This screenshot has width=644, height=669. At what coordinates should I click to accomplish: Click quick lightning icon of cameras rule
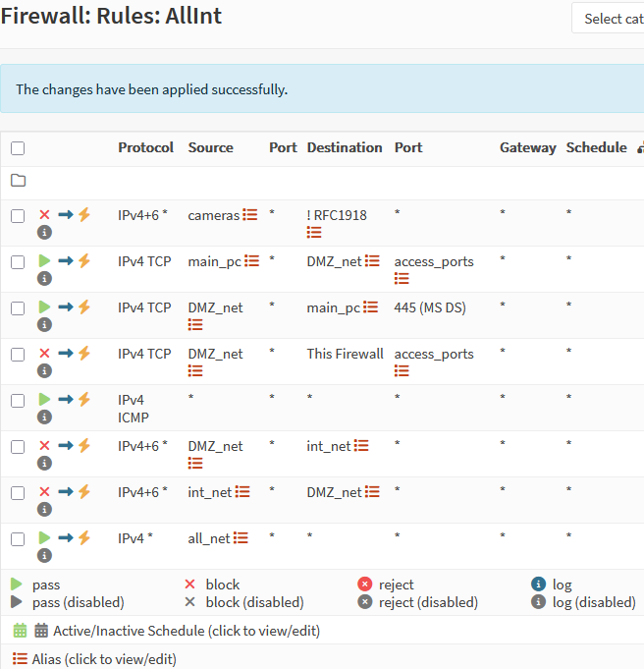tap(84, 214)
